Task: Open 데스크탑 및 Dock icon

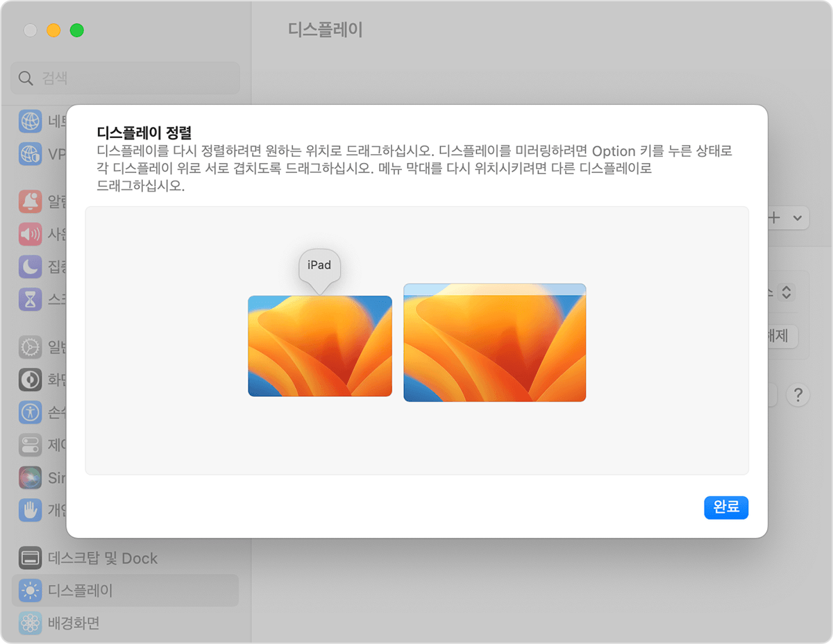Action: point(31,558)
